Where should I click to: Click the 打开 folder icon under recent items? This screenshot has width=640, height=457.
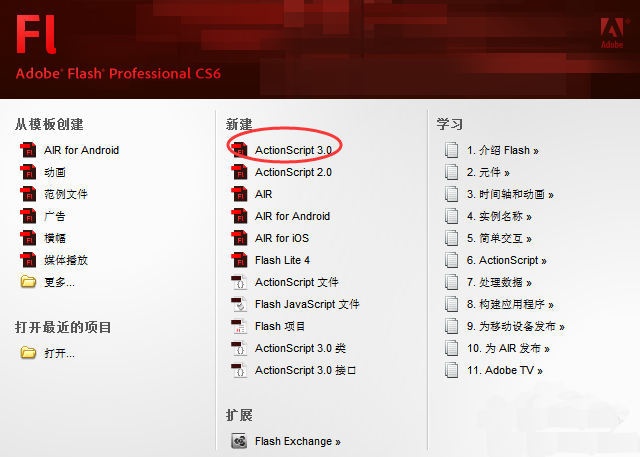(x=28, y=353)
